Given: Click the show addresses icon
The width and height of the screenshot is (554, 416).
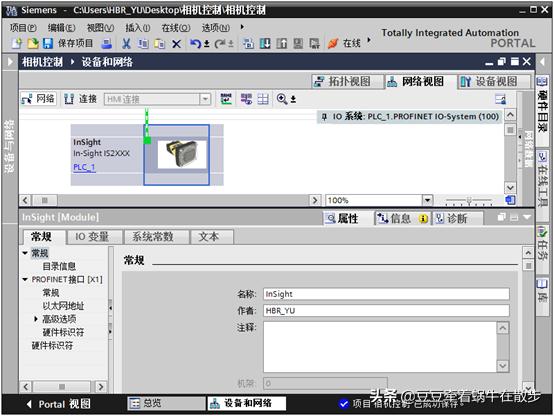Looking at the screenshot, I should click(246, 99).
